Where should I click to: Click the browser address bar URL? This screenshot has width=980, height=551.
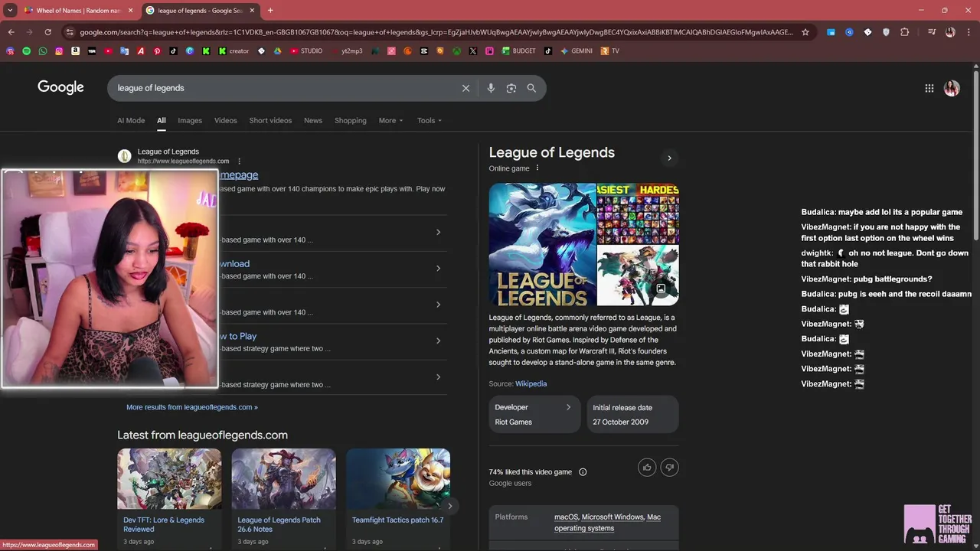(x=436, y=32)
